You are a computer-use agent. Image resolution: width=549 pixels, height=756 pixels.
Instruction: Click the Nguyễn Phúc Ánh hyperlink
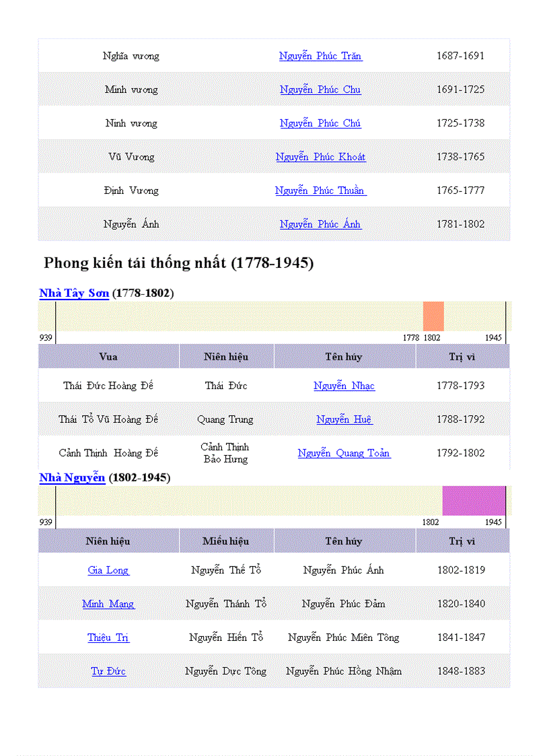click(320, 224)
